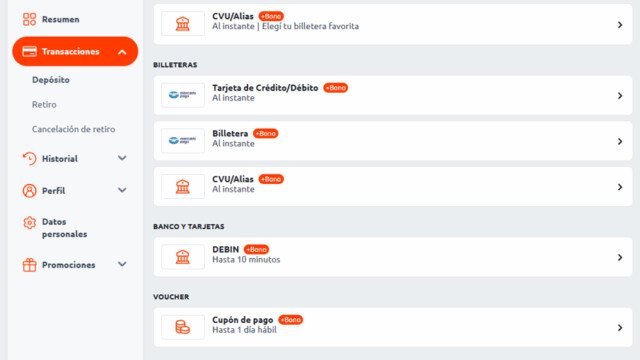The height and width of the screenshot is (360, 640).
Task: Choose CVU/Alias 'Elegí tu billetera favorita' option
Action: coord(393,24)
